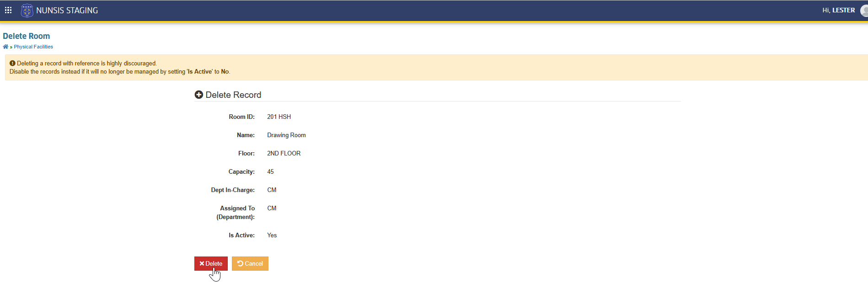The image size is (868, 294).
Task: Open the Physical Facilities breadcrumb link
Action: coord(33,47)
